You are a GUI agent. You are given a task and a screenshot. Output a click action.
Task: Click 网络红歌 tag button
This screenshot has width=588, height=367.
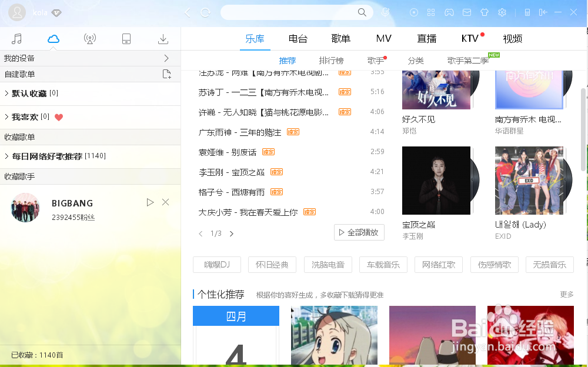pos(439,265)
